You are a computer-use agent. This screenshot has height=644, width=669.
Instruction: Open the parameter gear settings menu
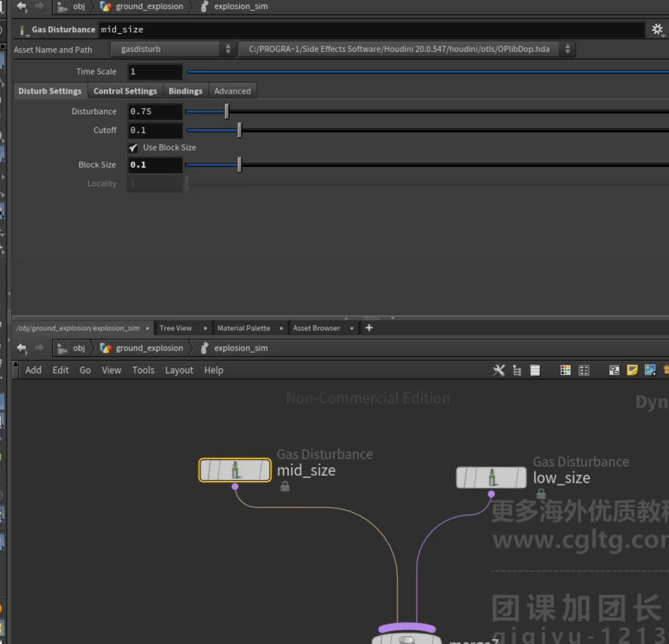coord(657,29)
